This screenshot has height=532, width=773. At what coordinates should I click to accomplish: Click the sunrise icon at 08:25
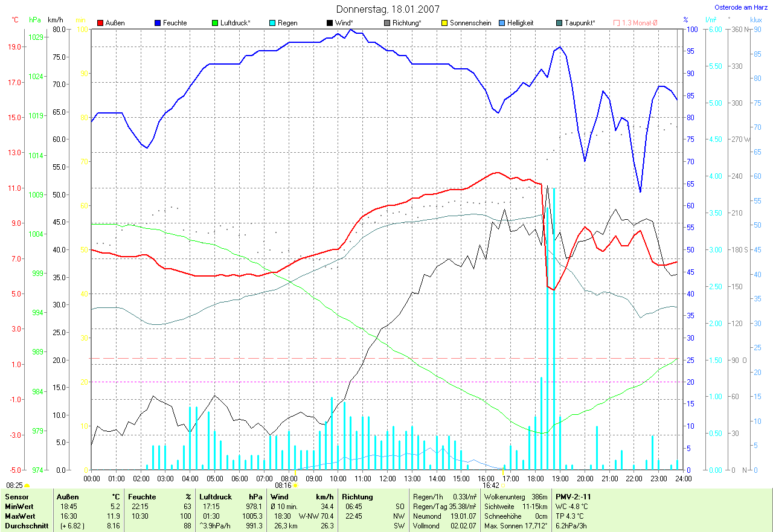(x=27, y=485)
